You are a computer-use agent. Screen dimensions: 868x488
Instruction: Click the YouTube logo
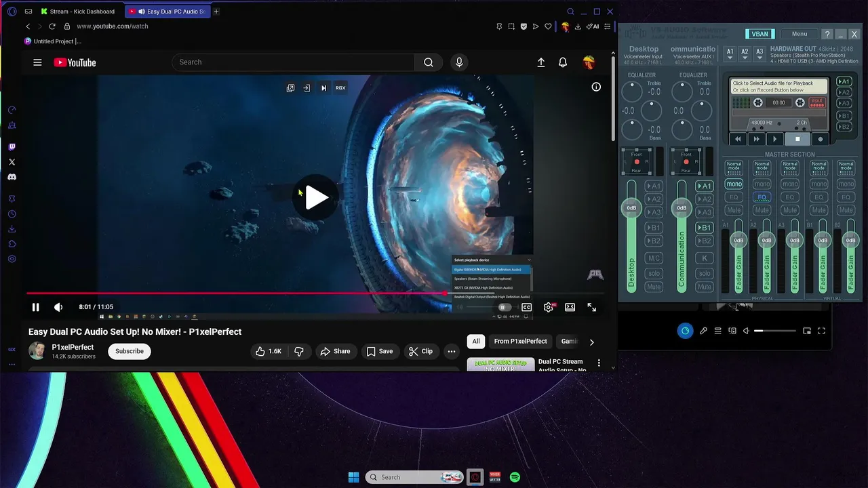coord(75,62)
